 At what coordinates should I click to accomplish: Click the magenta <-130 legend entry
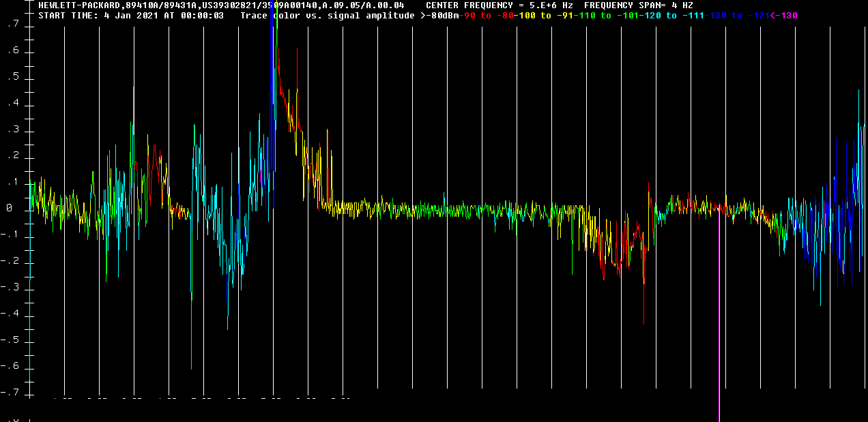pos(783,16)
